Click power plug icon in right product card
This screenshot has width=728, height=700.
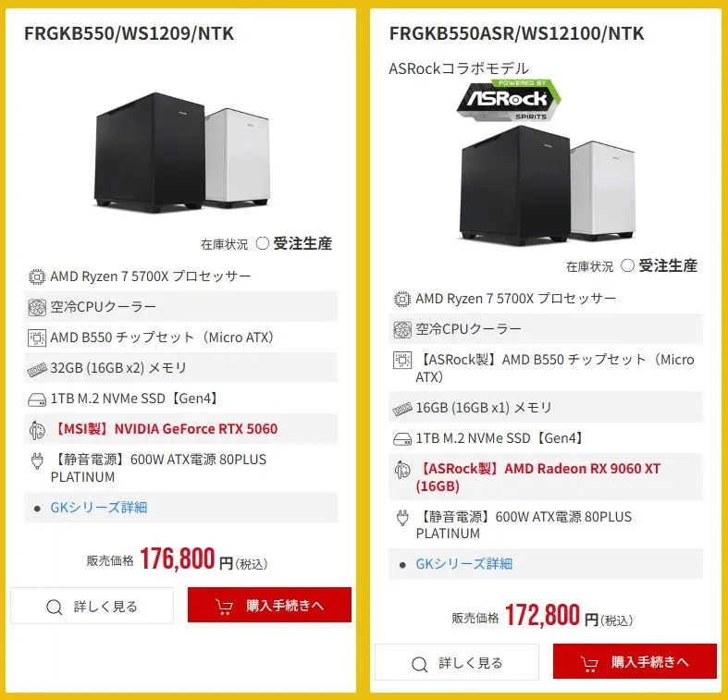tap(402, 517)
